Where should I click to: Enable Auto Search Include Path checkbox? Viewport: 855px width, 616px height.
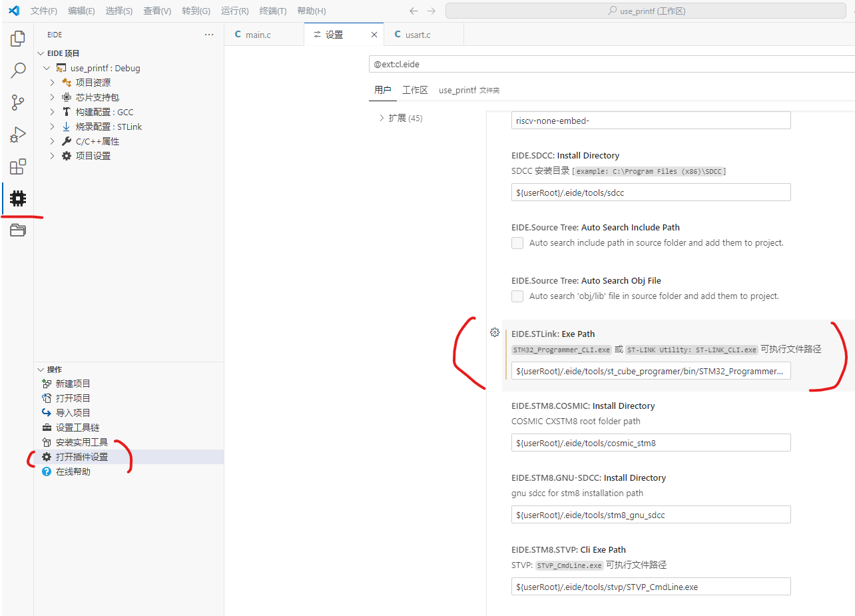pos(517,242)
